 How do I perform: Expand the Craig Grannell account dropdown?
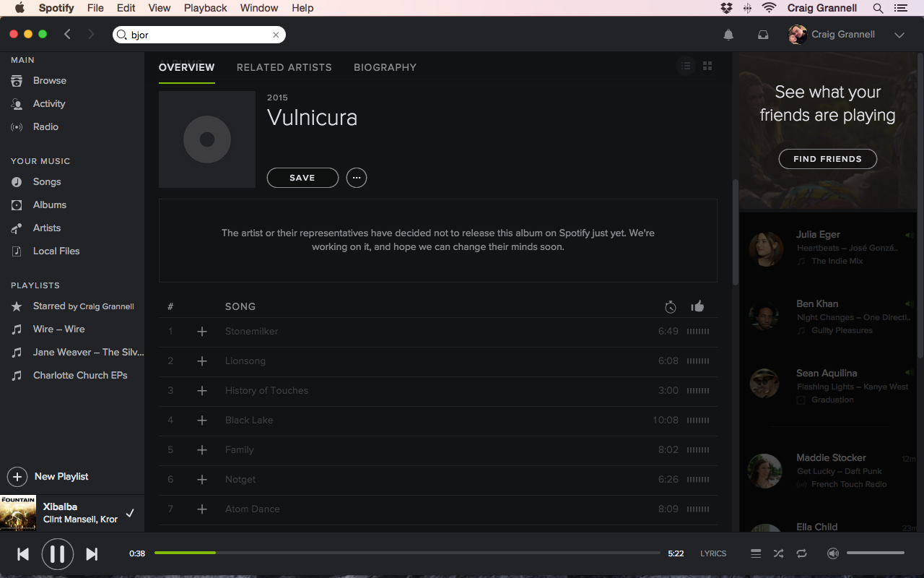899,35
